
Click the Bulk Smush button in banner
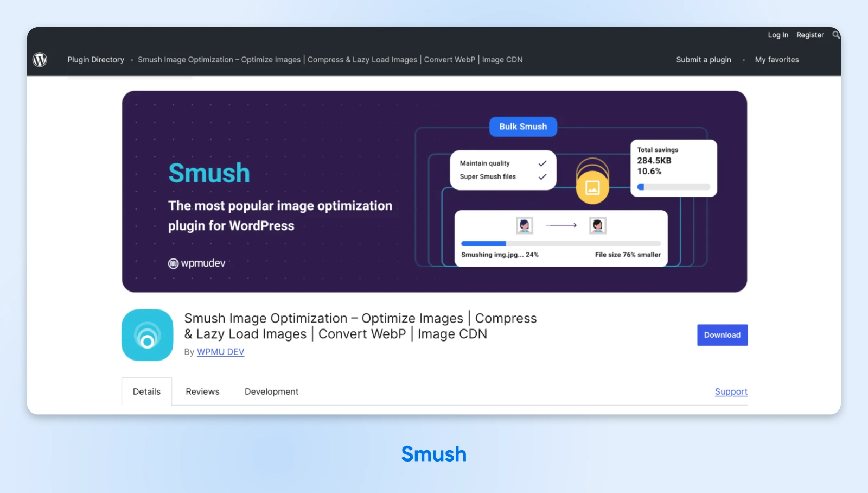pos(523,127)
